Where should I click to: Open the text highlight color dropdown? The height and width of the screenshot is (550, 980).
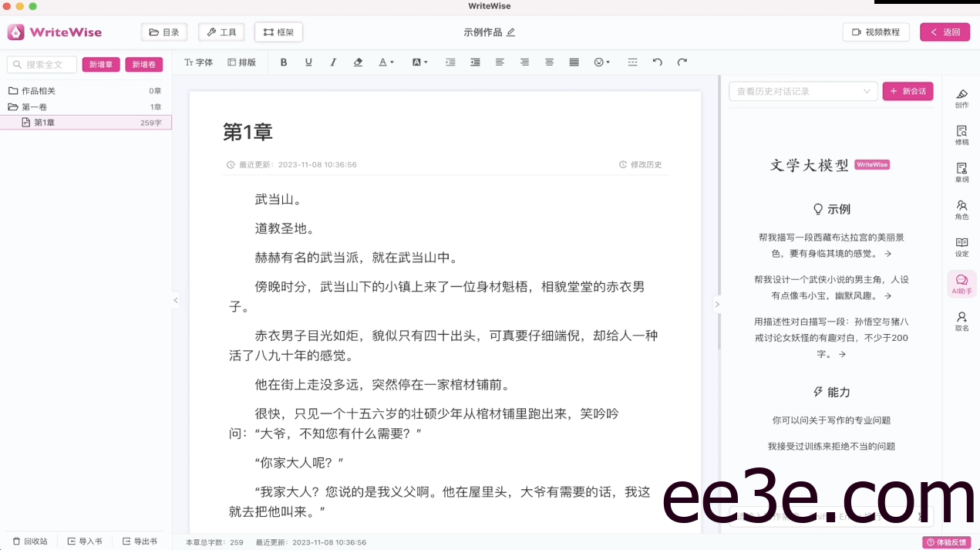point(419,62)
